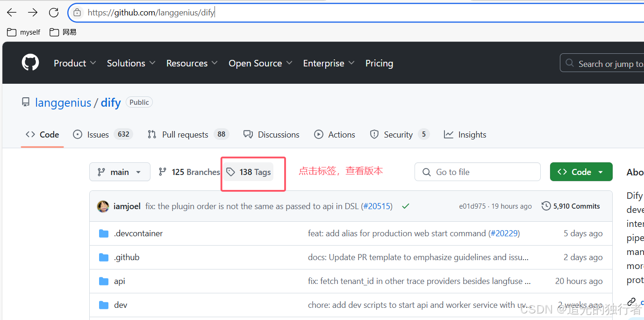Image resolution: width=644 pixels, height=320 pixels.
Task: Click the api folder icon
Action: coord(104,281)
